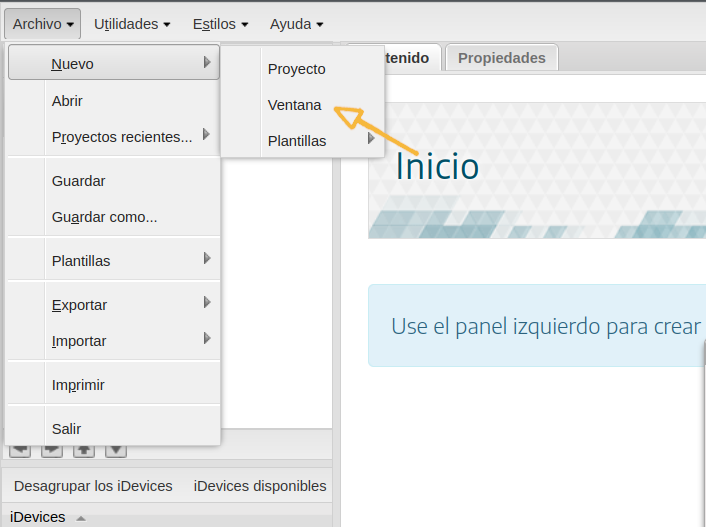Select Imprimir in the Archivo menu

tap(78, 385)
